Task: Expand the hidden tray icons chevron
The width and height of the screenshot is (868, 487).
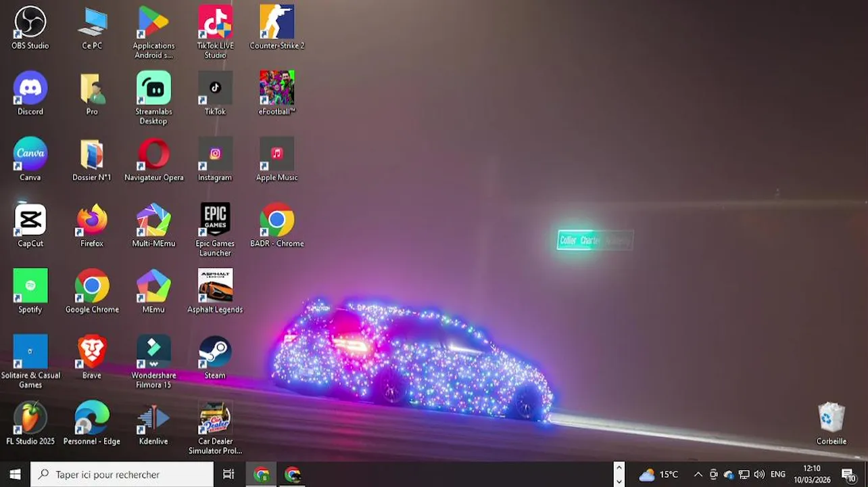Action: click(x=698, y=474)
